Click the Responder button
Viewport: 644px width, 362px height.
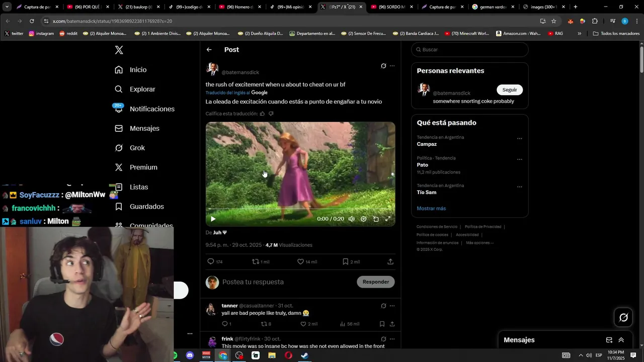pyautogui.click(x=376, y=282)
